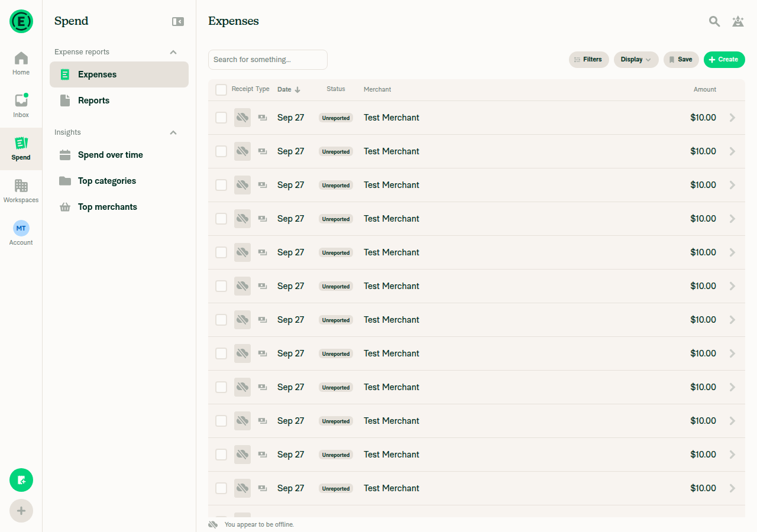Sort by the Date column header
The width and height of the screenshot is (757, 532).
(x=289, y=90)
